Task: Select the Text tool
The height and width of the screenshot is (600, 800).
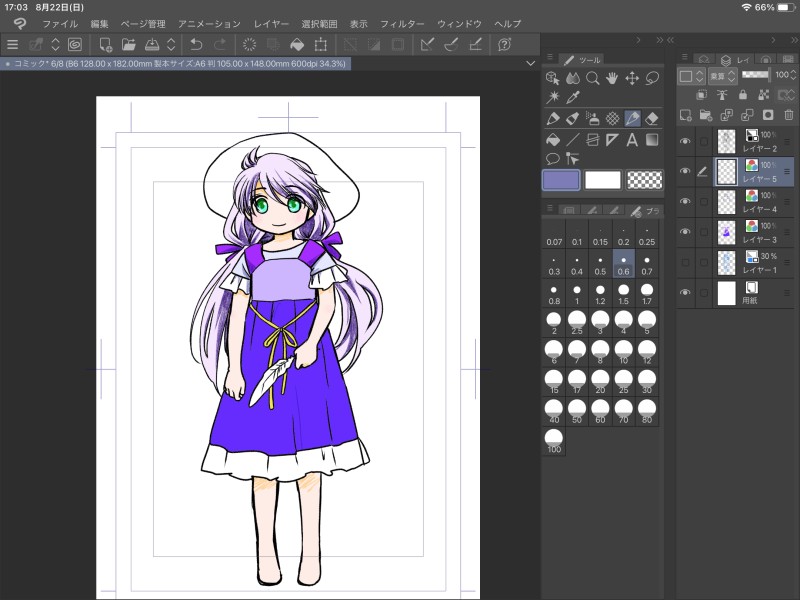Action: point(632,140)
